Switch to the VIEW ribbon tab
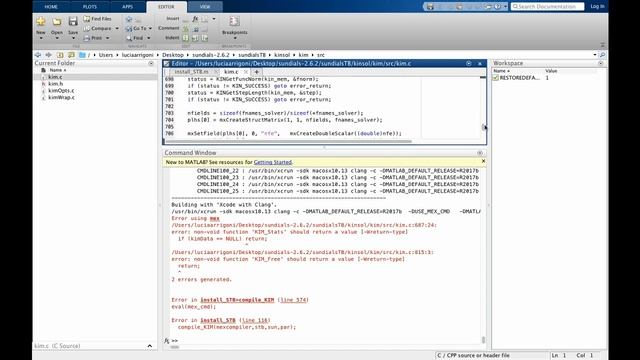Screen dimensions: 640x360 pos(205,7)
